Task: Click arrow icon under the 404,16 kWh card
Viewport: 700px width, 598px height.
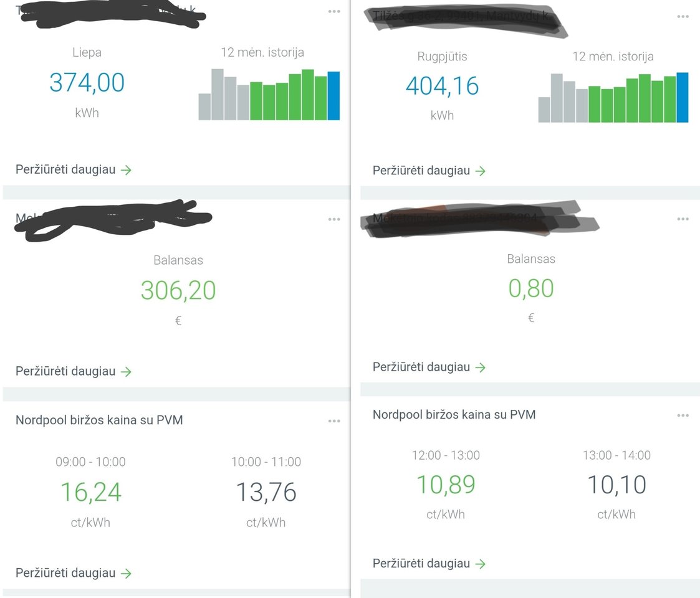Action: pos(480,171)
